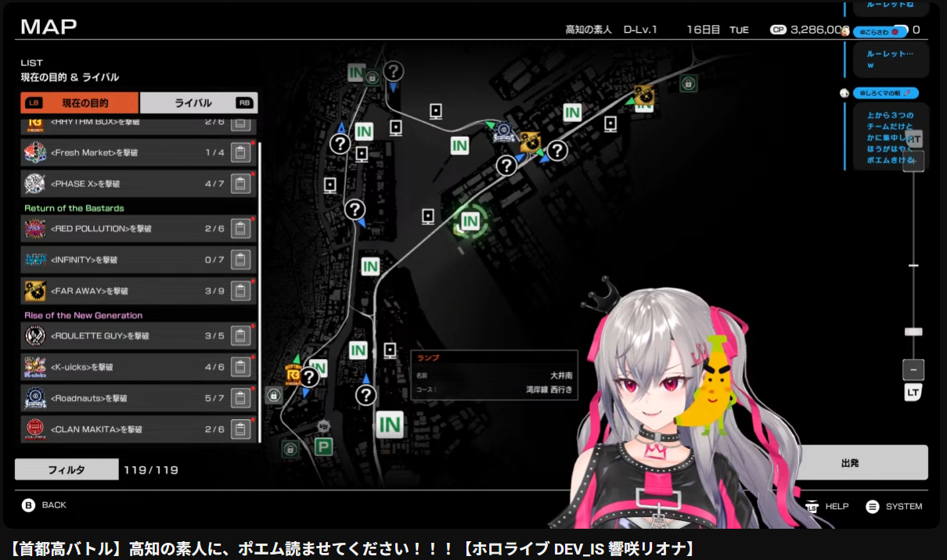Open clipboard details for INFINITY objective

coord(240,260)
